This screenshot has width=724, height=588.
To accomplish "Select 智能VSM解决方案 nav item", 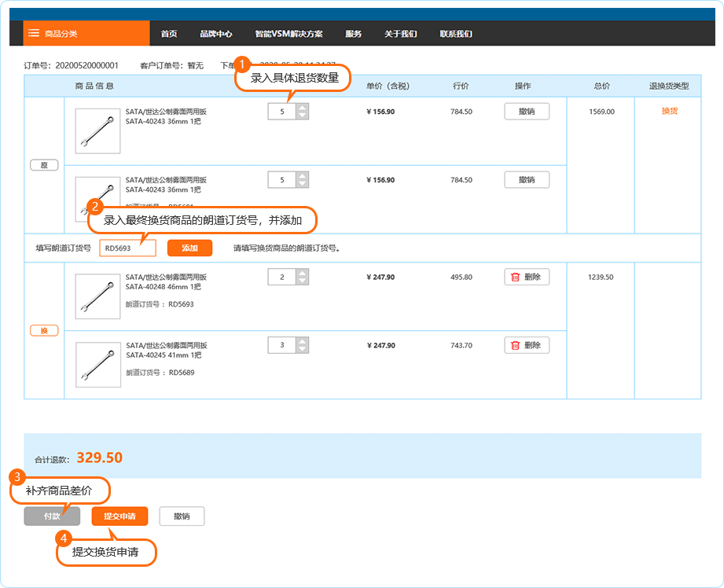I will click(288, 34).
